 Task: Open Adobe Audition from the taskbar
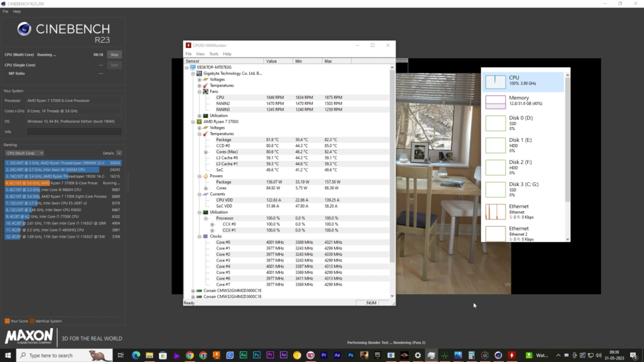coord(243,355)
